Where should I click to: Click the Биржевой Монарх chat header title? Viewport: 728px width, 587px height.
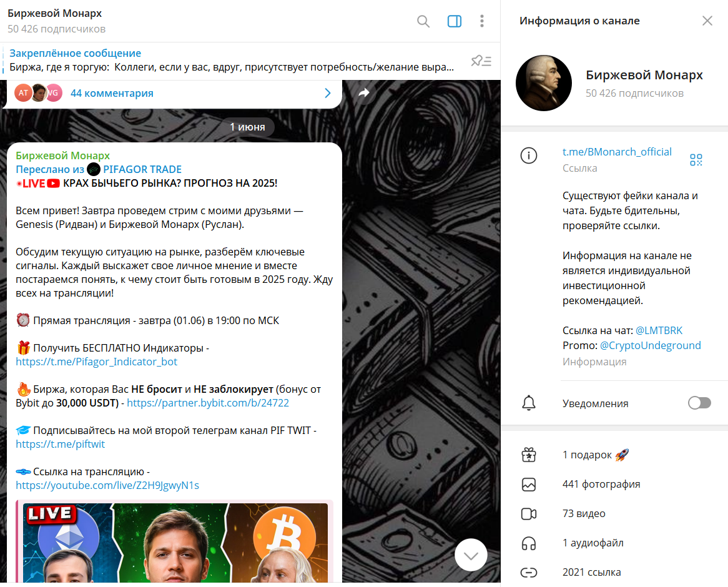pos(54,14)
